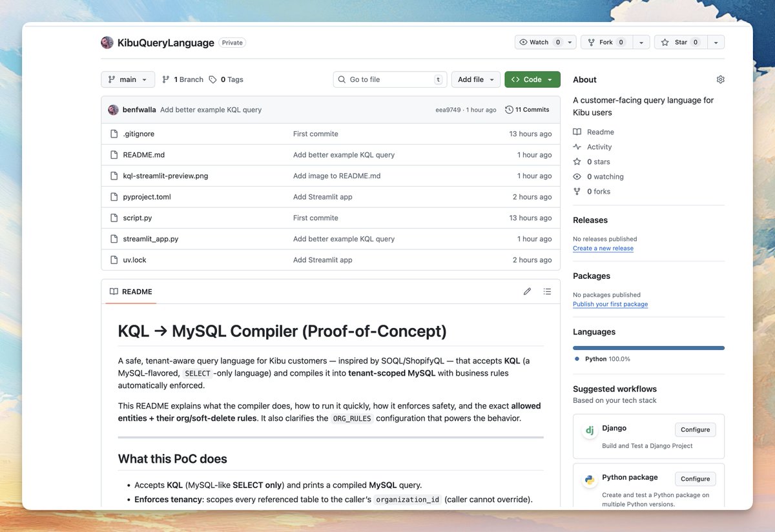Open 'Add Streamlit app' message on uv.lock row
The width and height of the screenshot is (775, 532).
[x=323, y=260]
